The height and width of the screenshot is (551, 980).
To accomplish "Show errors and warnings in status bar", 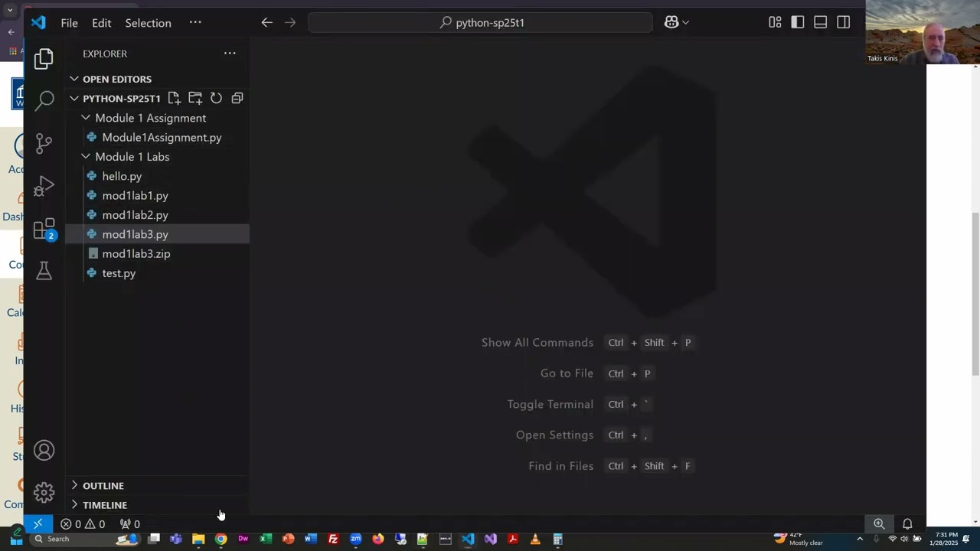I will pyautogui.click(x=83, y=524).
